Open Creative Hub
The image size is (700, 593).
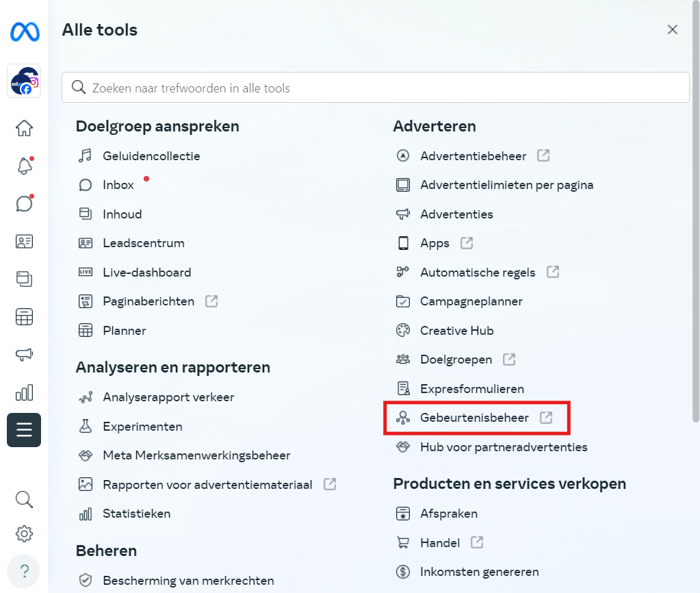point(456,331)
